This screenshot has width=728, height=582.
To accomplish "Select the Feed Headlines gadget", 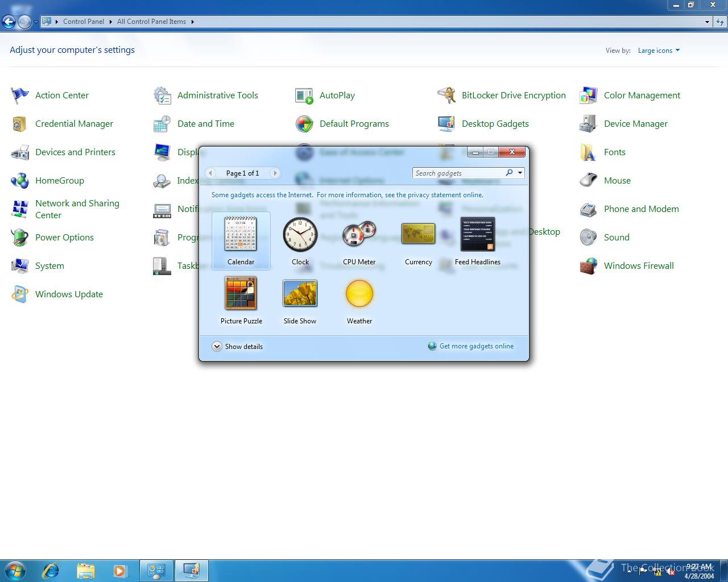I will pyautogui.click(x=477, y=234).
